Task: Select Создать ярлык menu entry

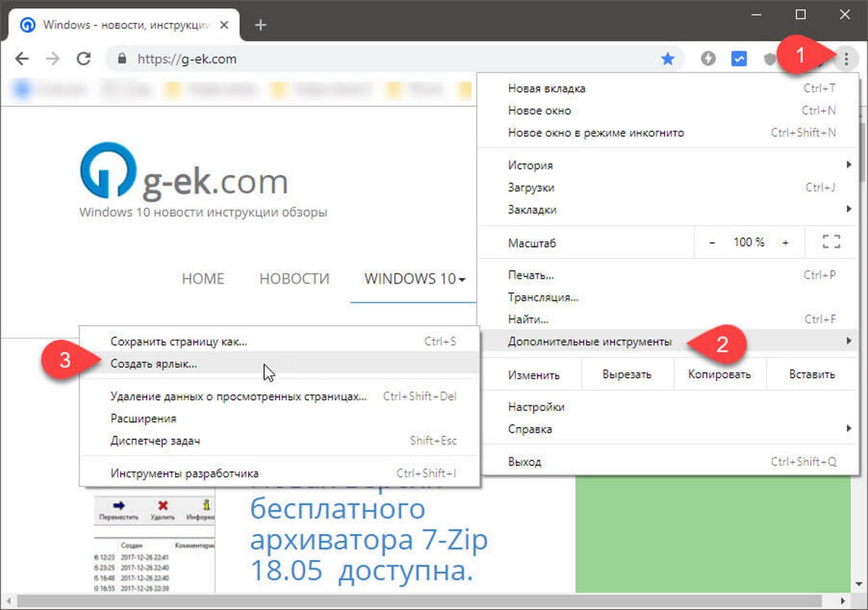Action: [154, 364]
